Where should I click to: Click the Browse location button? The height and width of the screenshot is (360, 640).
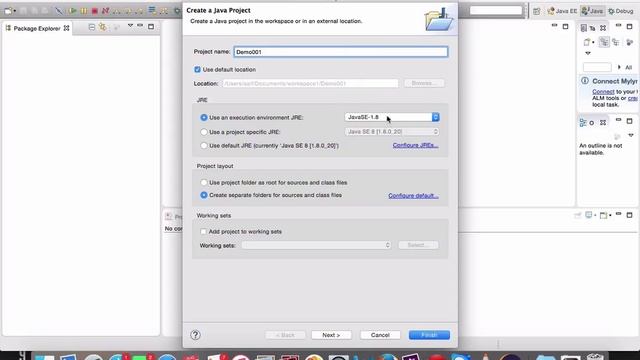point(424,83)
